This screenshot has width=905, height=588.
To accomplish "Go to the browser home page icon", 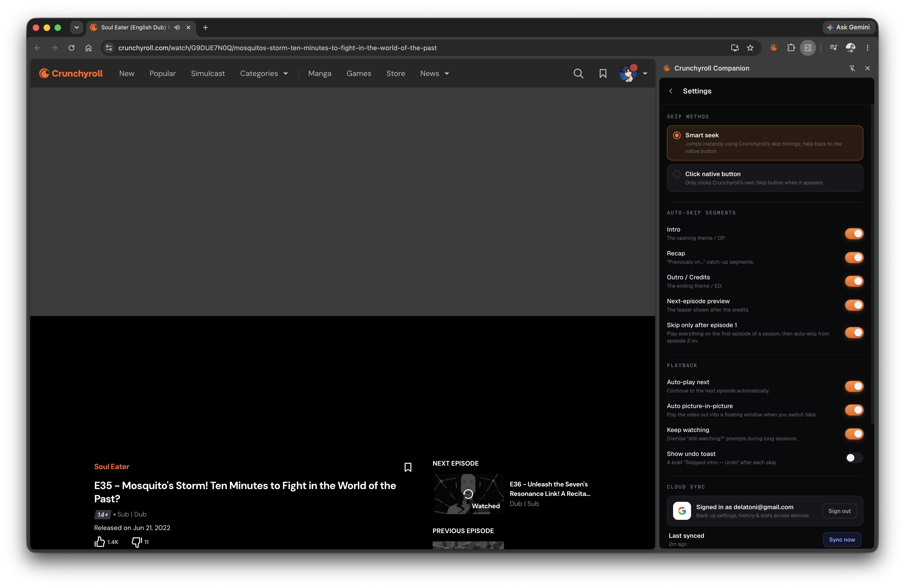I will (x=89, y=48).
